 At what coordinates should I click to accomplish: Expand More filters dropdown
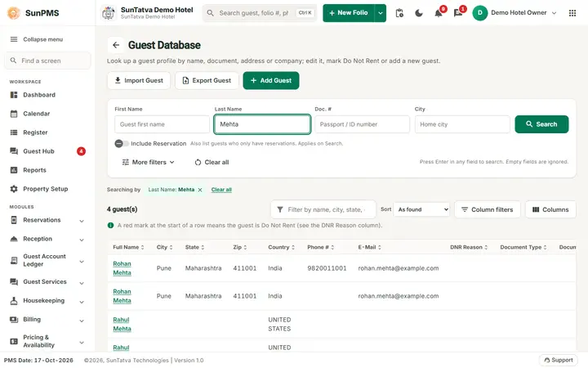click(148, 162)
